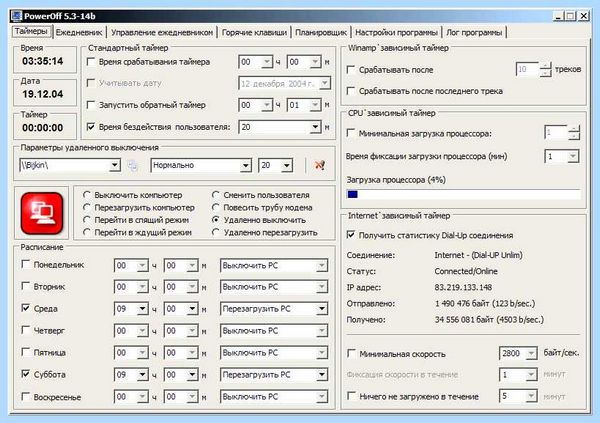The image size is (600, 423).
Task: Open the Управление ежедневником tab
Action: (162, 33)
